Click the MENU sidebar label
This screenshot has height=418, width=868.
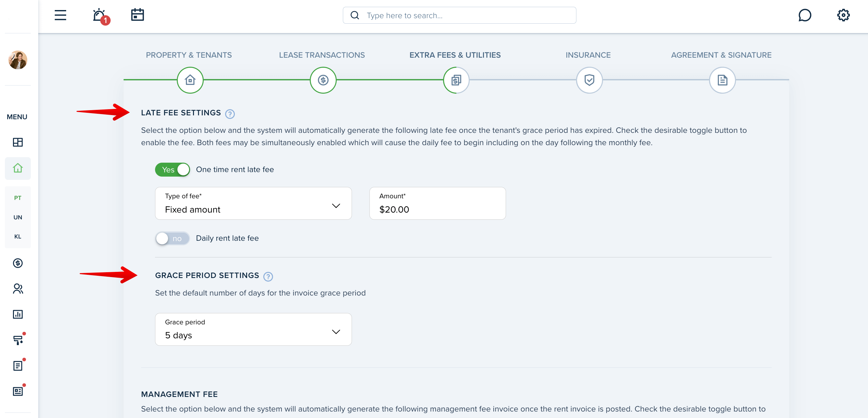click(x=17, y=117)
